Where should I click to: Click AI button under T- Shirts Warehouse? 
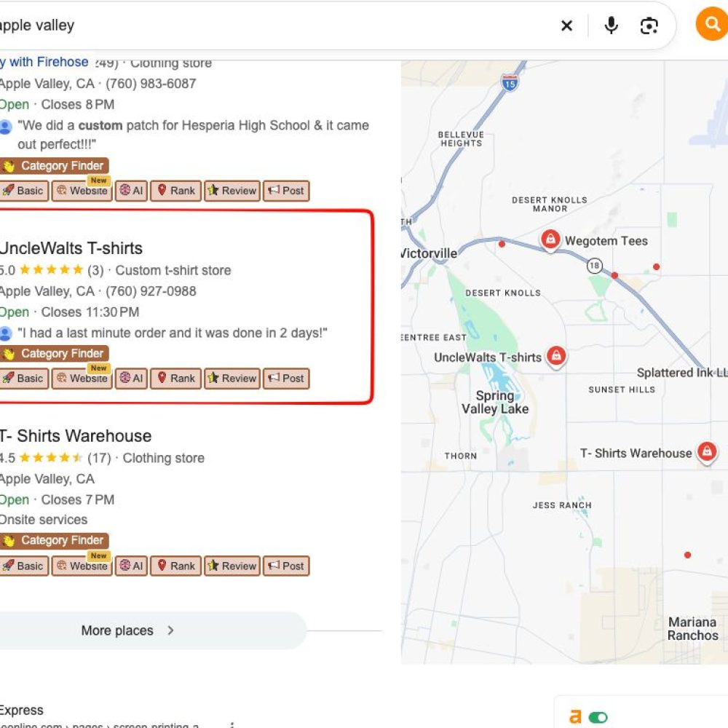[131, 566]
